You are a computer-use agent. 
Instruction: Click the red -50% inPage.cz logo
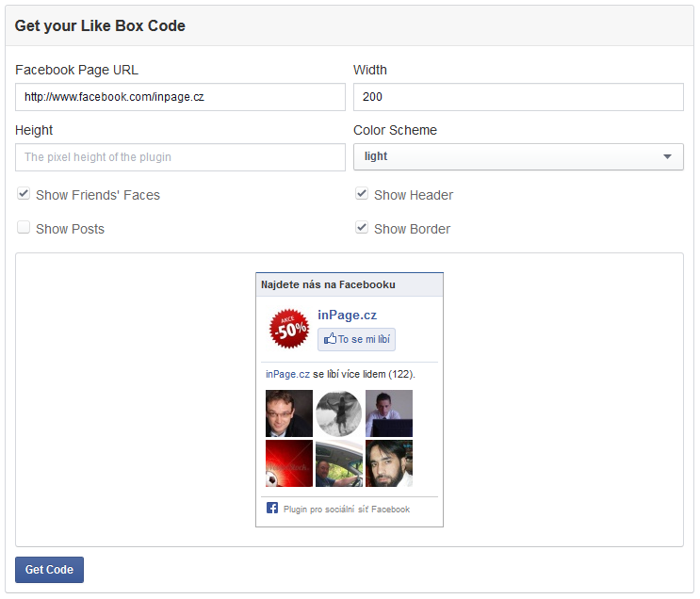tap(289, 329)
